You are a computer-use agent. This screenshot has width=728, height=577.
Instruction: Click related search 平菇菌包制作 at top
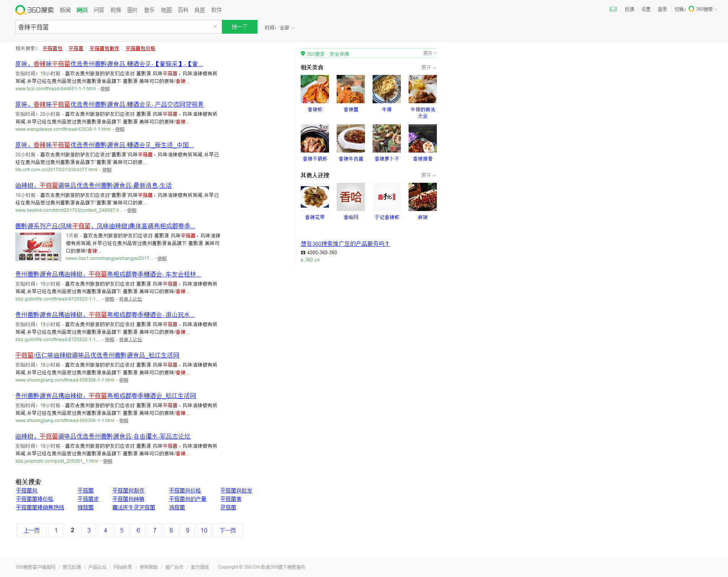tap(104, 48)
